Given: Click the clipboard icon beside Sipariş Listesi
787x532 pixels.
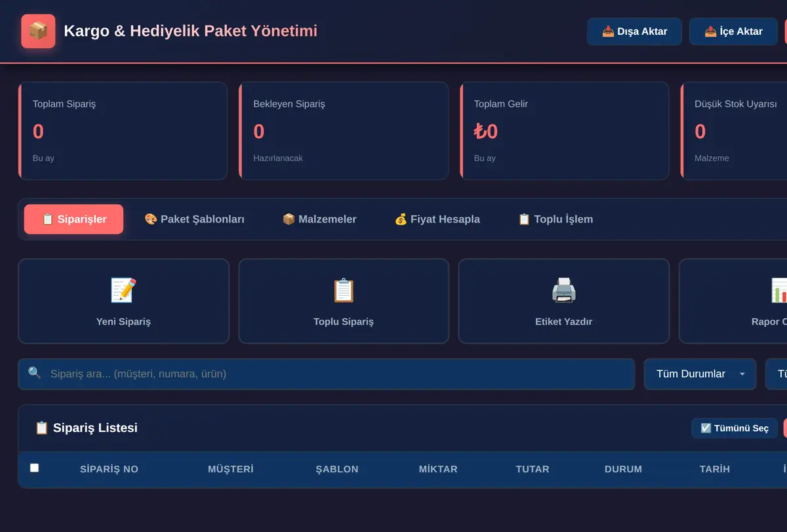Looking at the screenshot, I should pyautogui.click(x=41, y=428).
